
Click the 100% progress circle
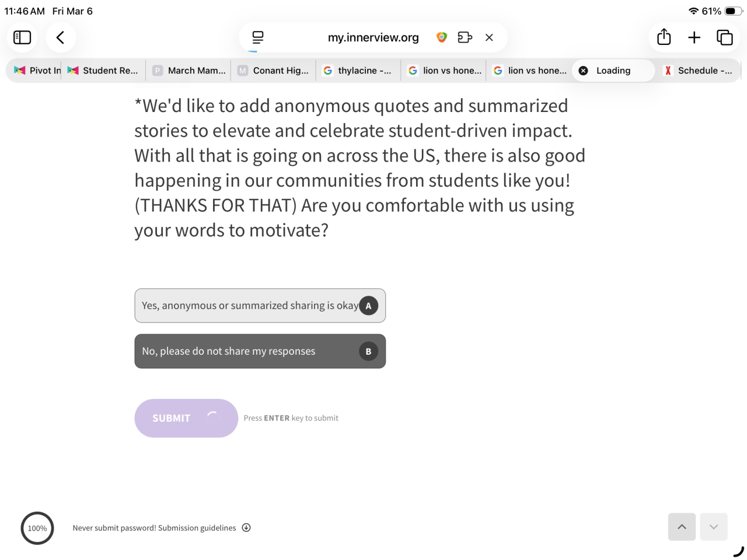coord(37,528)
